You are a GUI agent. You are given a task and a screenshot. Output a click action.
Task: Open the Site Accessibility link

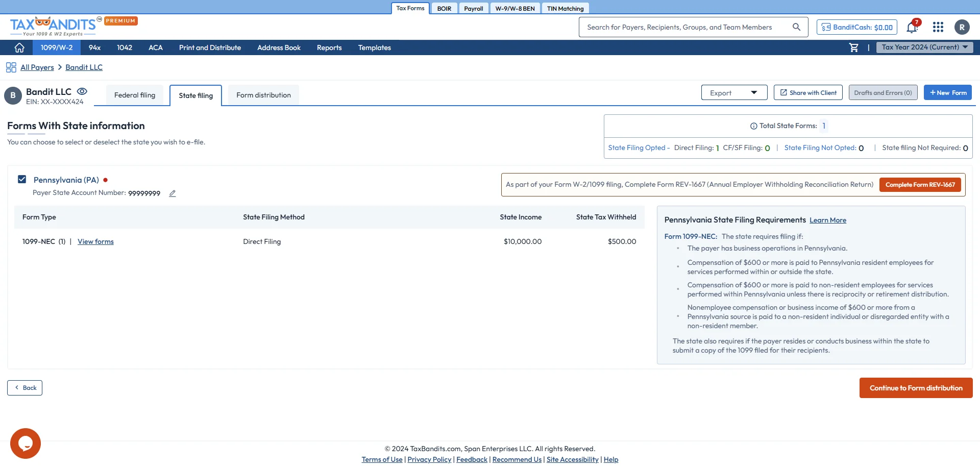tap(572, 460)
